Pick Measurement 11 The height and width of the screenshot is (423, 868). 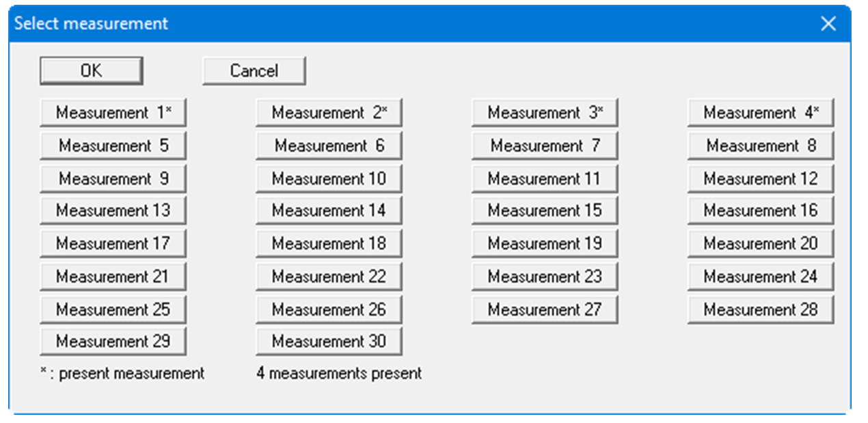545,179
